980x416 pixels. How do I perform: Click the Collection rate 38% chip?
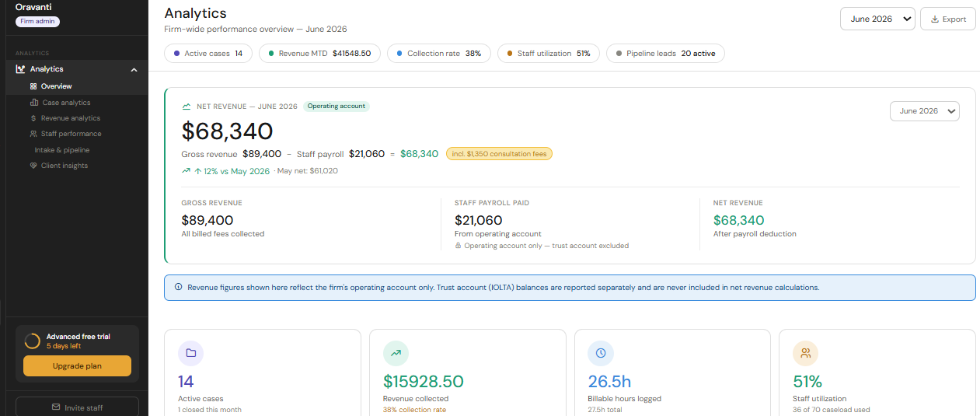click(438, 54)
